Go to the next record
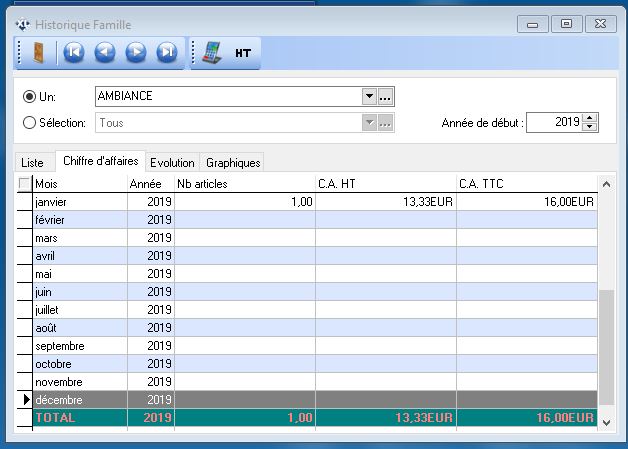Screen dimensions: 628x449 tap(136, 53)
